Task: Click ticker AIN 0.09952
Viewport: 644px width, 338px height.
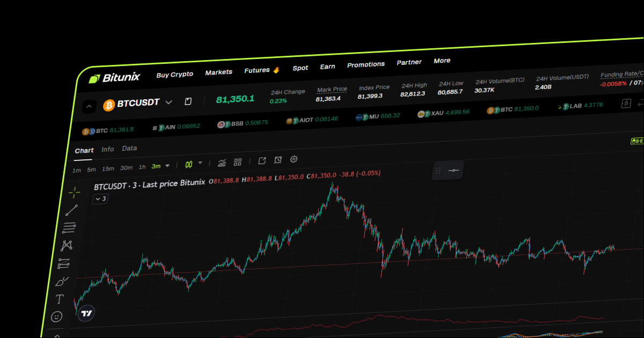Action: [x=176, y=127]
